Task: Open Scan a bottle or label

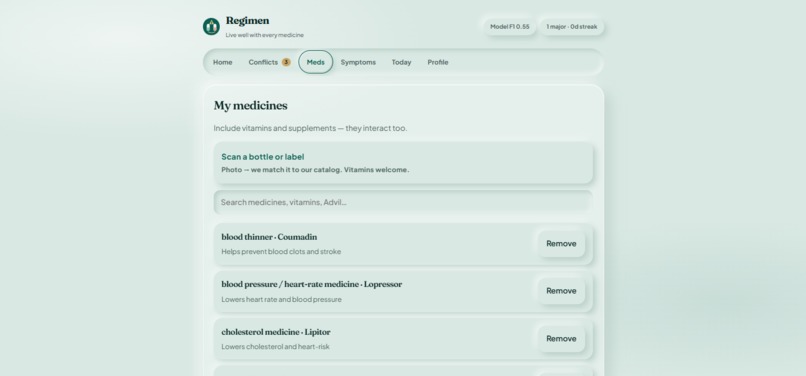Action: tap(404, 163)
